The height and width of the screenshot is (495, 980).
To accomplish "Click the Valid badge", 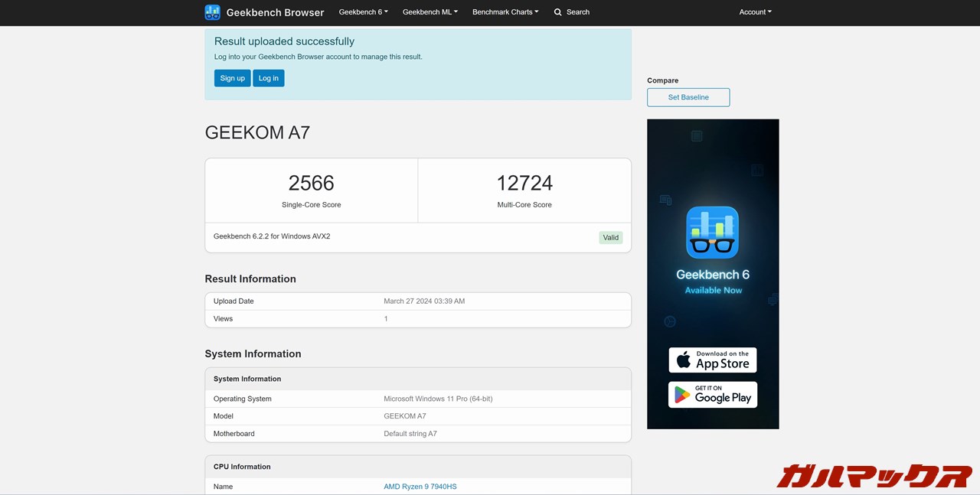I will coord(610,237).
